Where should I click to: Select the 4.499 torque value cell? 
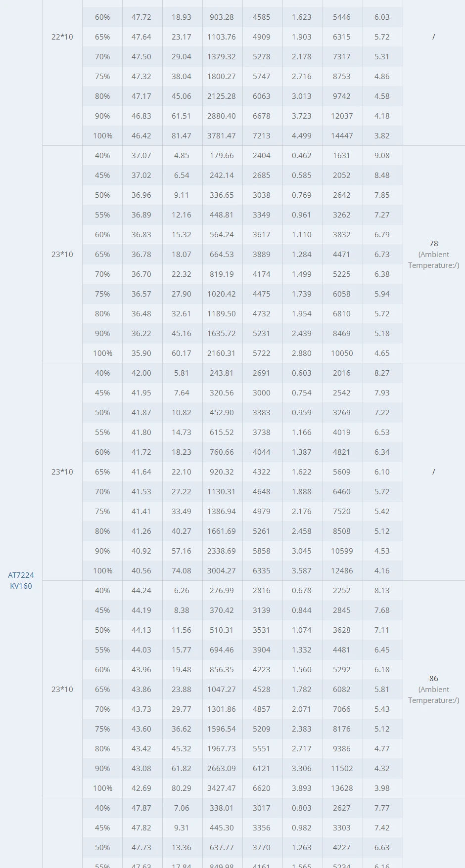coord(302,136)
